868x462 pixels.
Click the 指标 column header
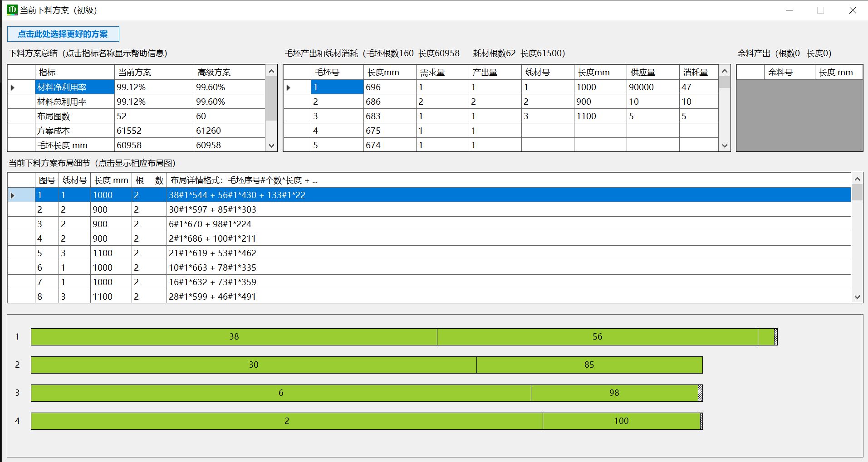75,72
